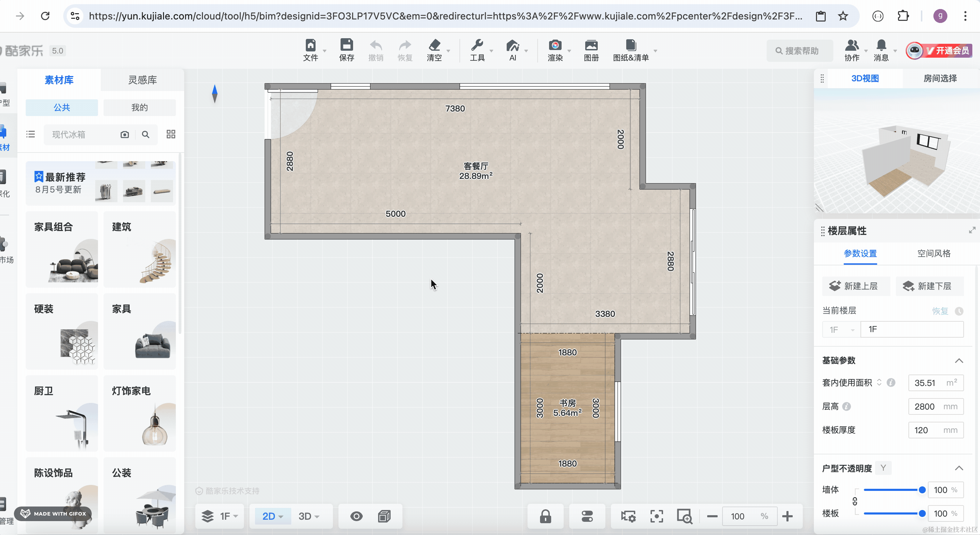Select 公共 public library toggle
This screenshot has height=535, width=980.
coord(62,108)
